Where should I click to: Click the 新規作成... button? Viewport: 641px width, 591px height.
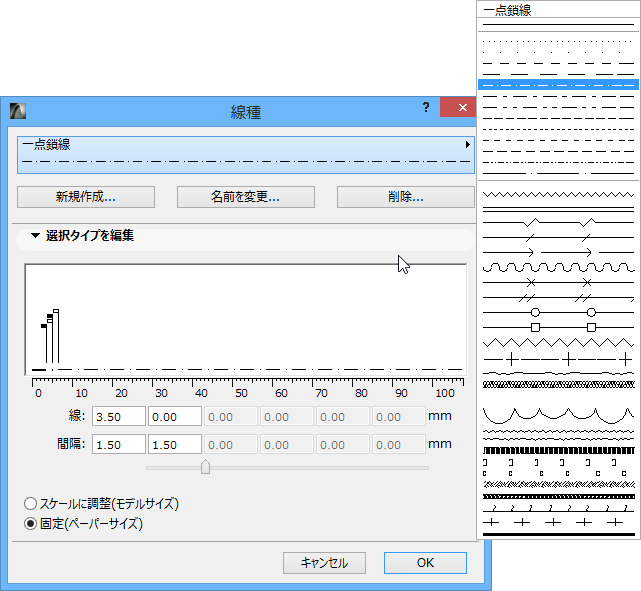86,197
